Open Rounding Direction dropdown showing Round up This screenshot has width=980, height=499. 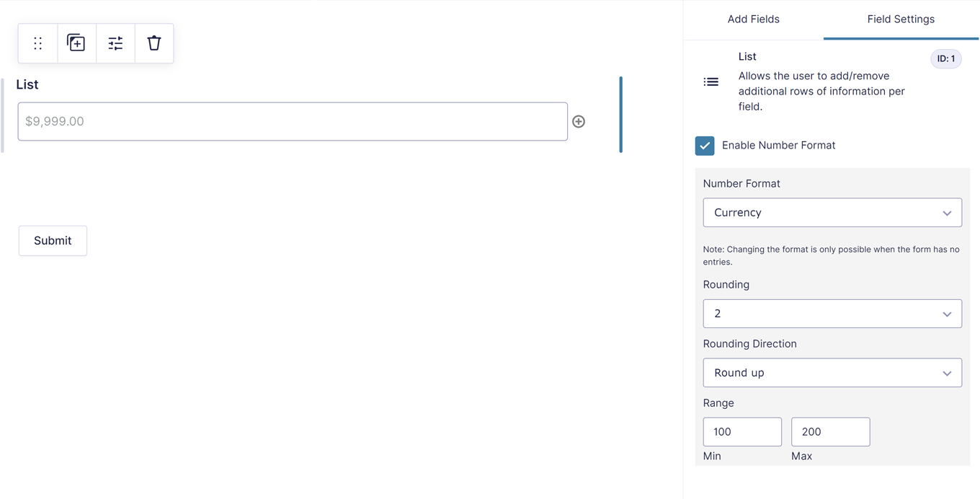[832, 373]
